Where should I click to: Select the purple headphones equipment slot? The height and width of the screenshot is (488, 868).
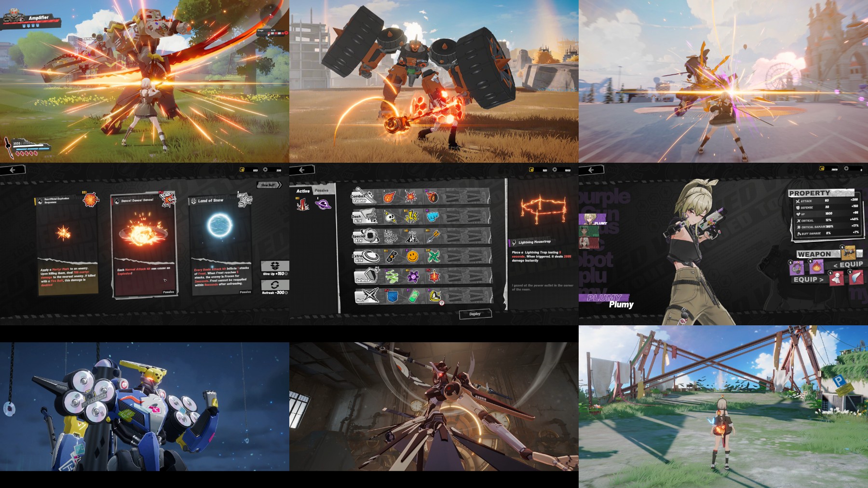(x=797, y=267)
